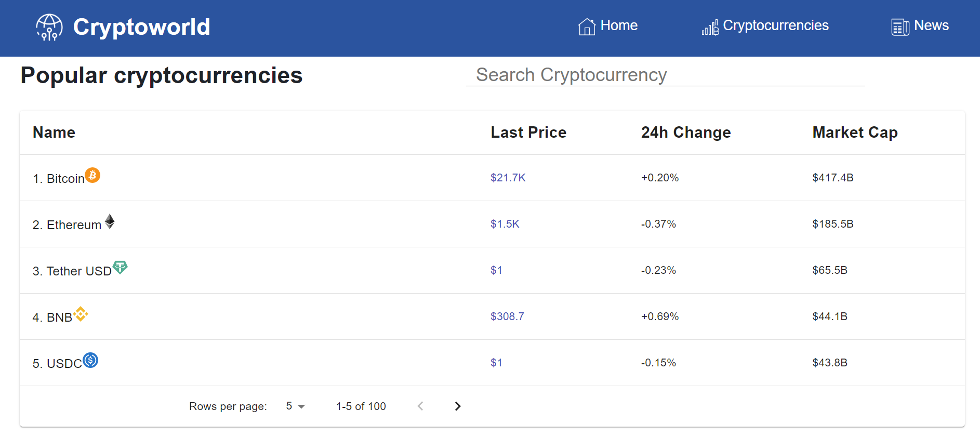Go to the previous table page
This screenshot has height=436, width=980.
[x=420, y=406]
